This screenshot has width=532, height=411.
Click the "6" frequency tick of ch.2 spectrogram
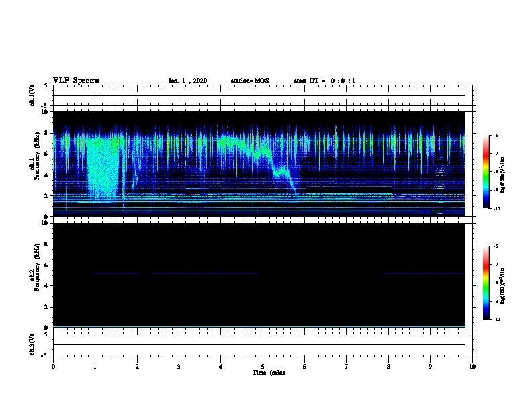tap(46, 265)
